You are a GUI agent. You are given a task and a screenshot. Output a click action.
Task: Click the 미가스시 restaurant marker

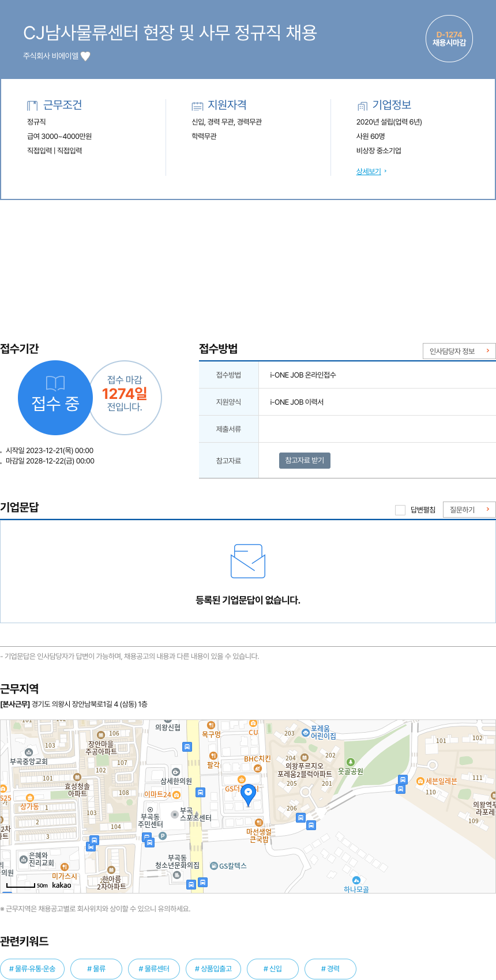click(x=65, y=867)
